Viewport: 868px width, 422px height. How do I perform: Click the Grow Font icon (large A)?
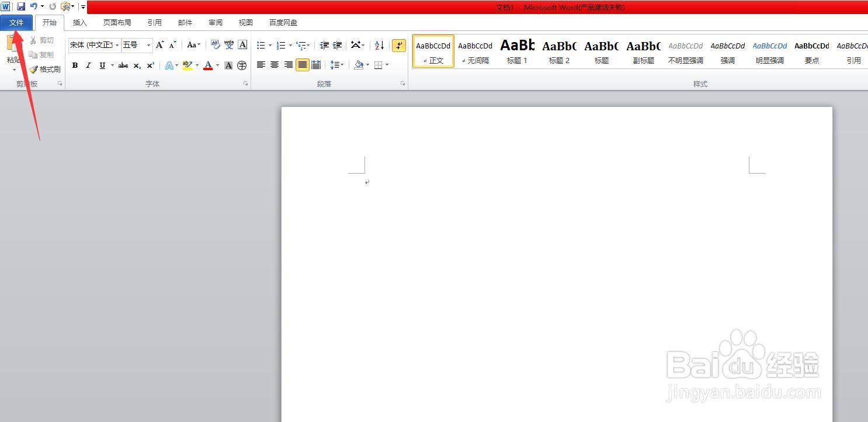(159, 45)
